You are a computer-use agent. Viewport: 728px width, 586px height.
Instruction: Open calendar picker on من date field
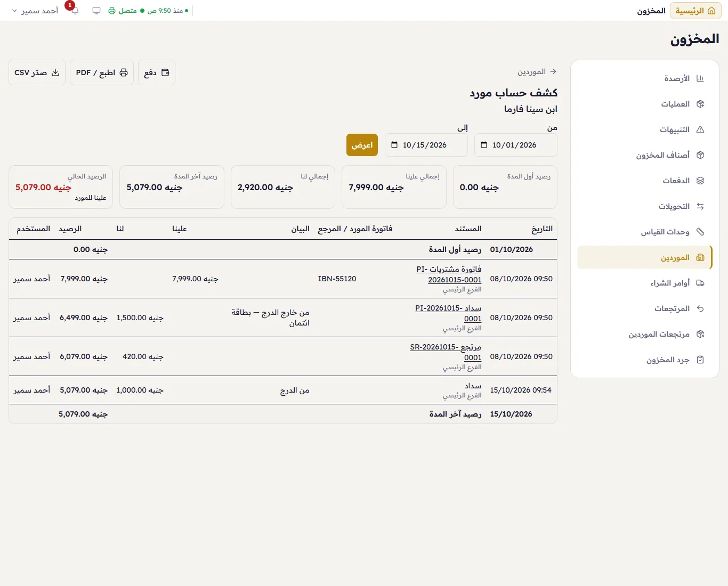tap(484, 145)
